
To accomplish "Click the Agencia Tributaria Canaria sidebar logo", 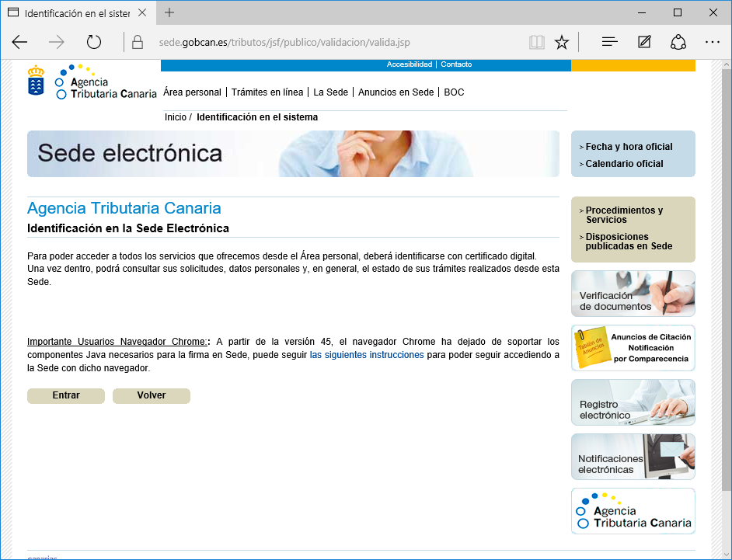I will (x=633, y=511).
